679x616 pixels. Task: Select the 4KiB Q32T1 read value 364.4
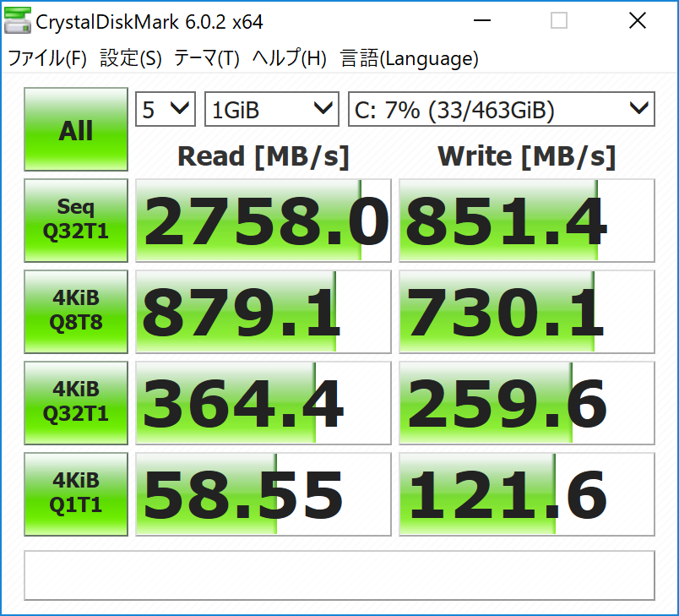coord(263,403)
